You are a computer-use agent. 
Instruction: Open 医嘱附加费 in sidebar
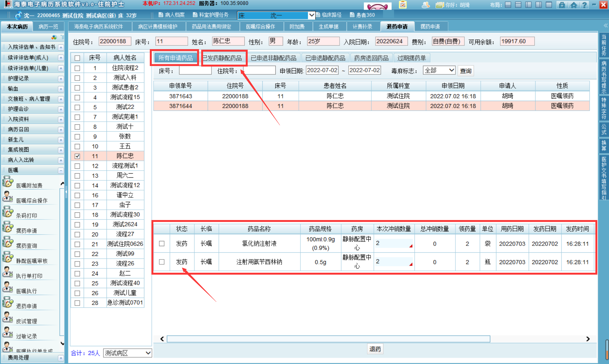pos(29,185)
